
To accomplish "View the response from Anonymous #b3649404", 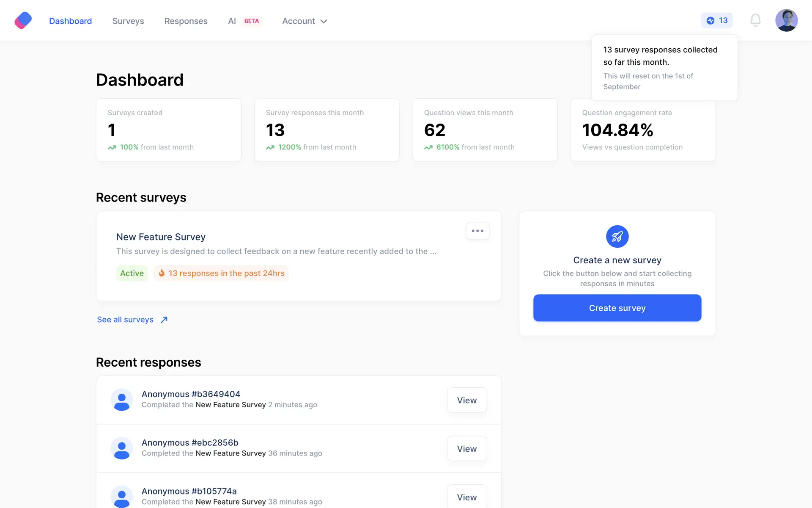I will (x=466, y=400).
